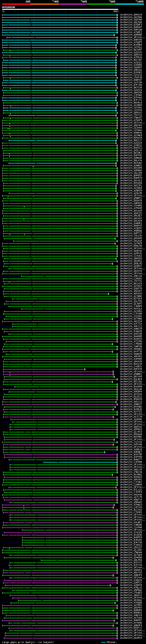Click the red ~20% identity legend bar

(x=16, y=4)
